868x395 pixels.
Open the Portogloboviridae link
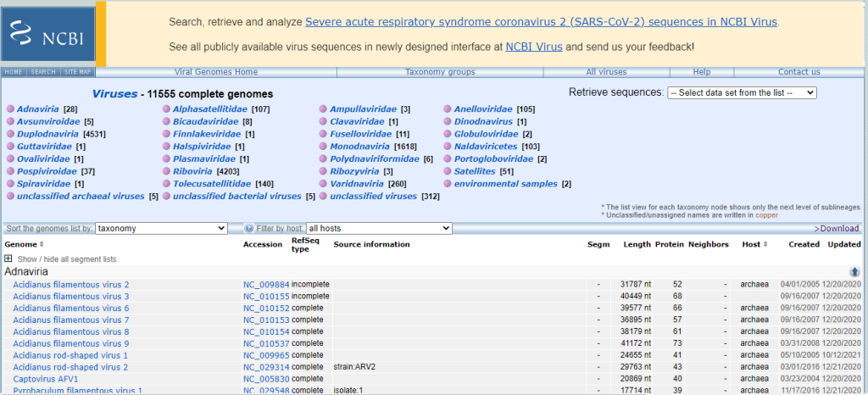[x=493, y=159]
